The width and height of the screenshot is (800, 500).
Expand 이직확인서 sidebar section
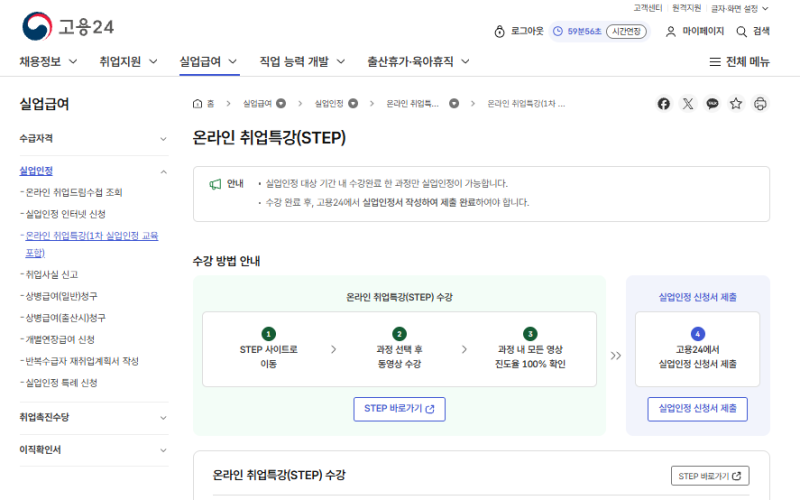(x=163, y=451)
